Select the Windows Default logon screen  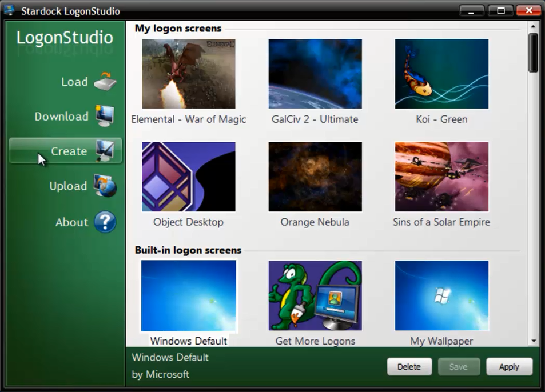pos(188,295)
